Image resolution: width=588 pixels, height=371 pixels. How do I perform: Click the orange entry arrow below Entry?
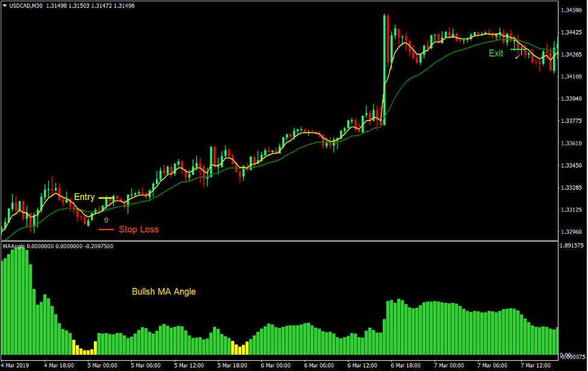105,219
